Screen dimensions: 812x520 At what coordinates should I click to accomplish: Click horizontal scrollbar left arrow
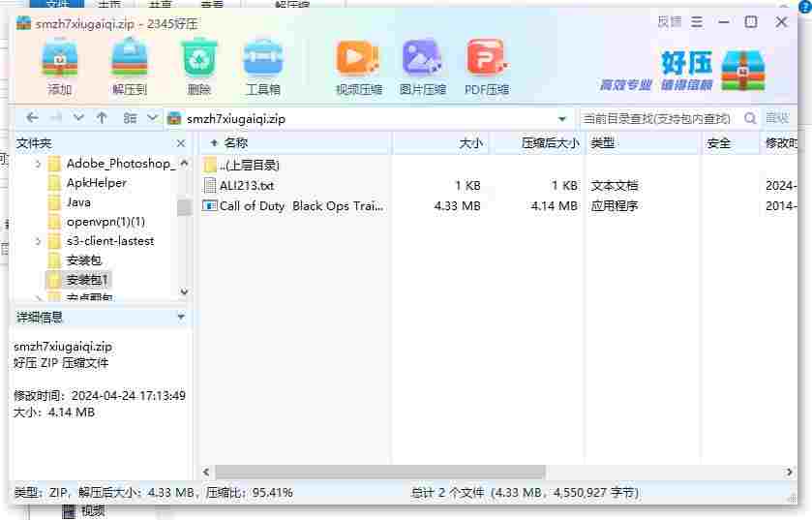(206, 472)
